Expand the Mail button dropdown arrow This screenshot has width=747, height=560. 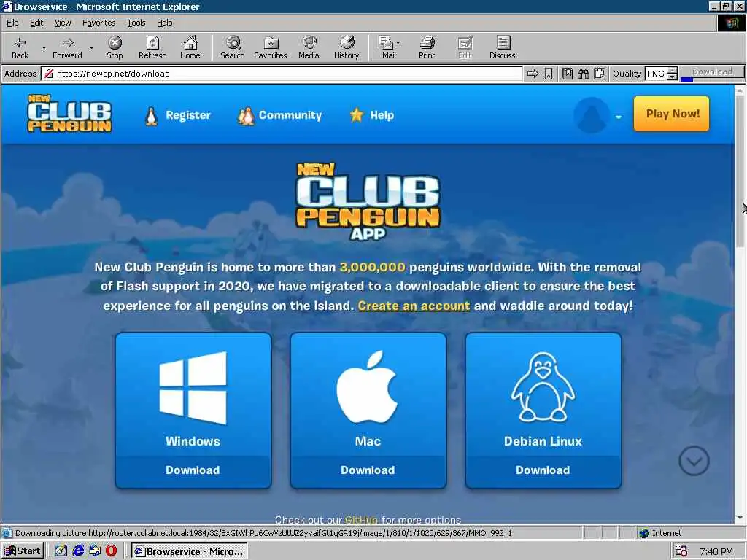398,43
